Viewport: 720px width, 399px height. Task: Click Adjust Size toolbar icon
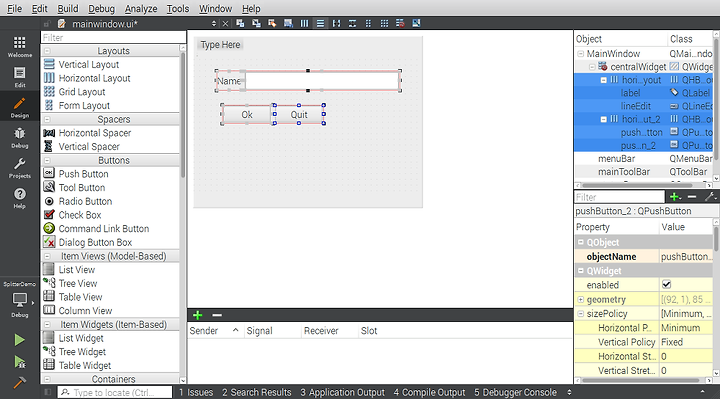[x=416, y=23]
